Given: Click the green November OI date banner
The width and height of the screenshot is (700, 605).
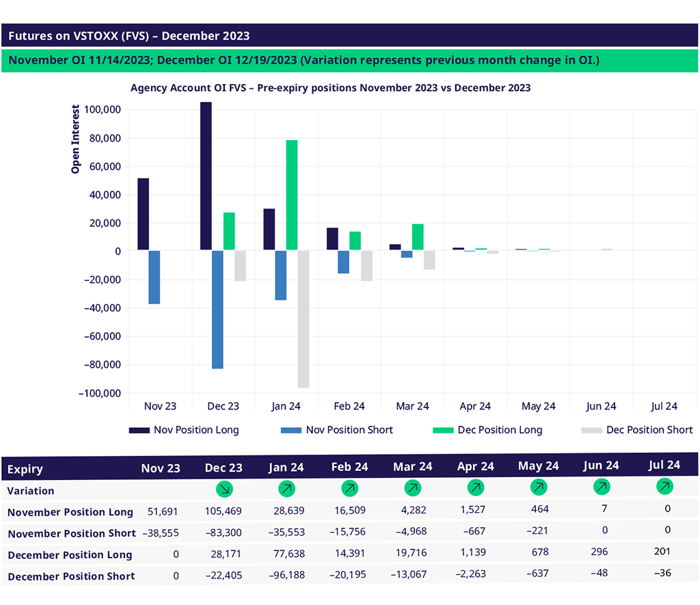Looking at the screenshot, I should [x=304, y=60].
